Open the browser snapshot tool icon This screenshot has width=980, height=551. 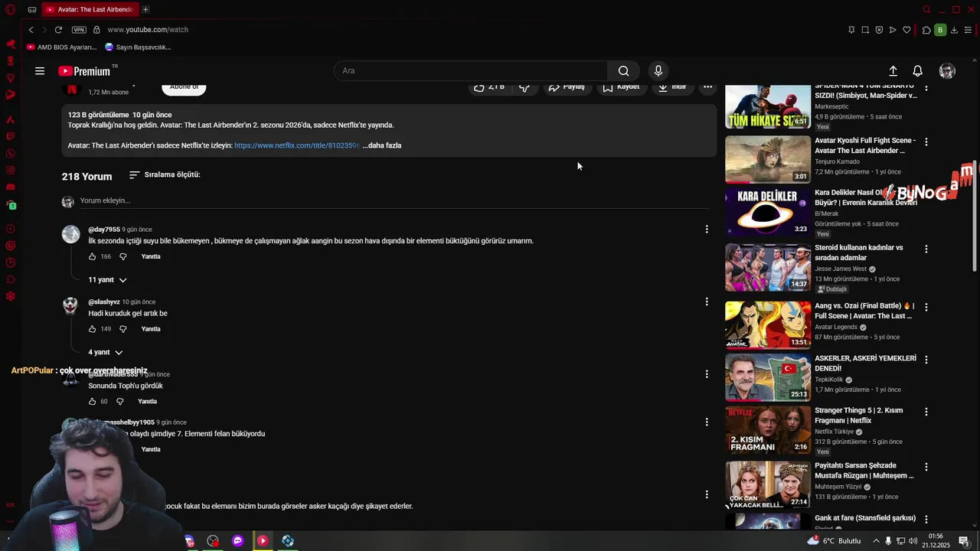pyautogui.click(x=865, y=30)
